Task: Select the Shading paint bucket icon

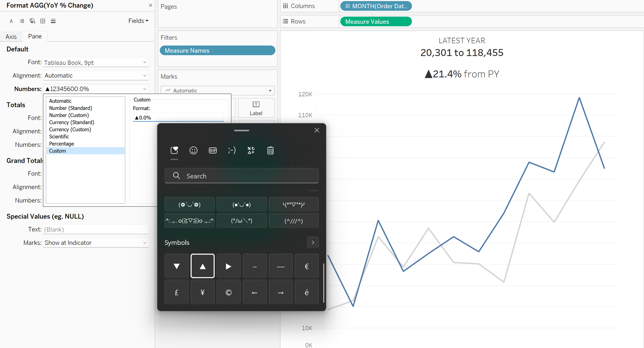Action: [32, 21]
